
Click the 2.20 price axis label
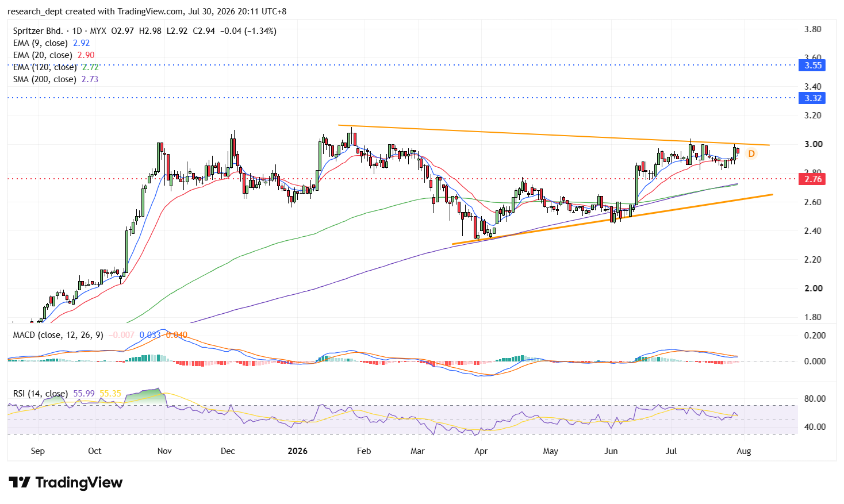pos(812,260)
